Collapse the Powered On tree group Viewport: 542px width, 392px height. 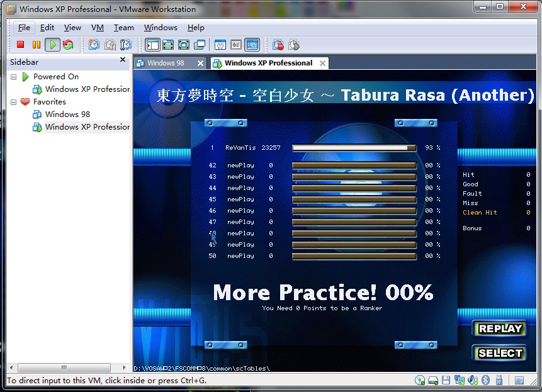(13, 77)
